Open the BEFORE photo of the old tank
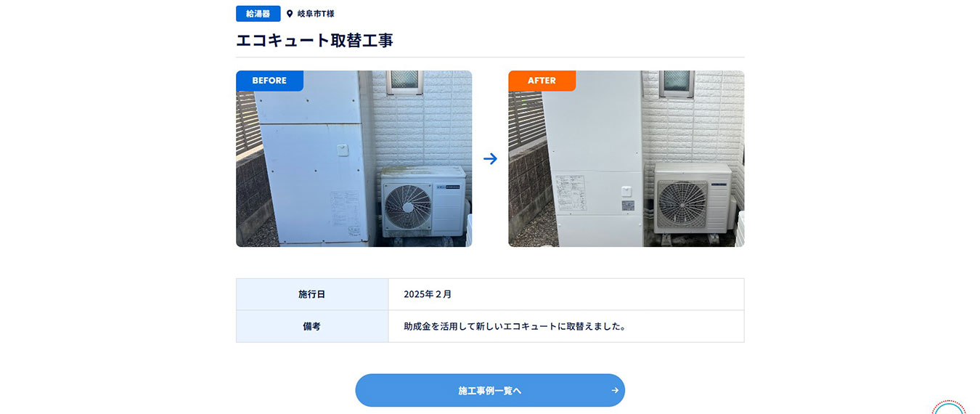 pyautogui.click(x=354, y=158)
